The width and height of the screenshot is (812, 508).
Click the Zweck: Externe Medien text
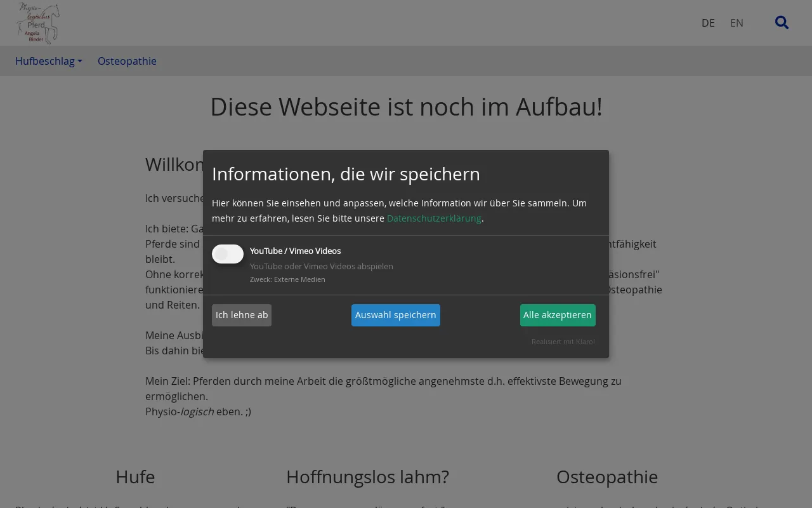click(x=287, y=279)
